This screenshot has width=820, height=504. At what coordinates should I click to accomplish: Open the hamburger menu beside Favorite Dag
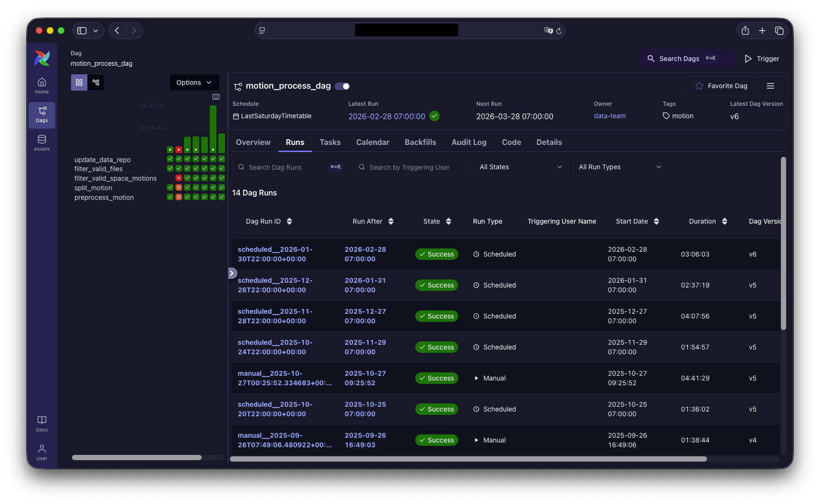pyautogui.click(x=770, y=86)
